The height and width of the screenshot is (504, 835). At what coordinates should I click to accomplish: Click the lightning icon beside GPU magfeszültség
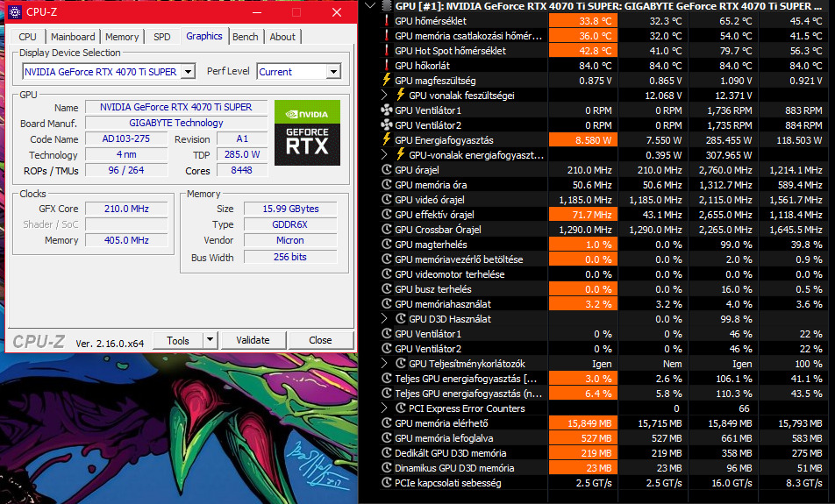387,81
